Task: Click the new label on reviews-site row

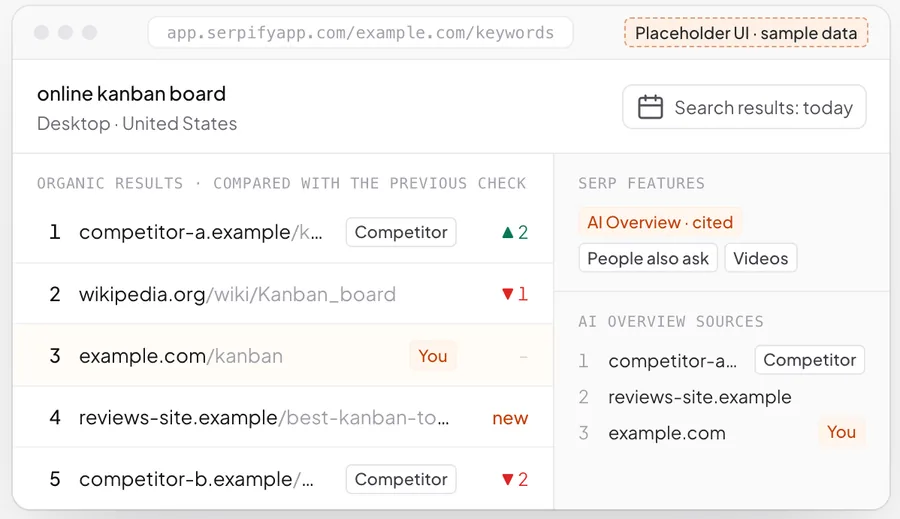Action: pyautogui.click(x=510, y=418)
